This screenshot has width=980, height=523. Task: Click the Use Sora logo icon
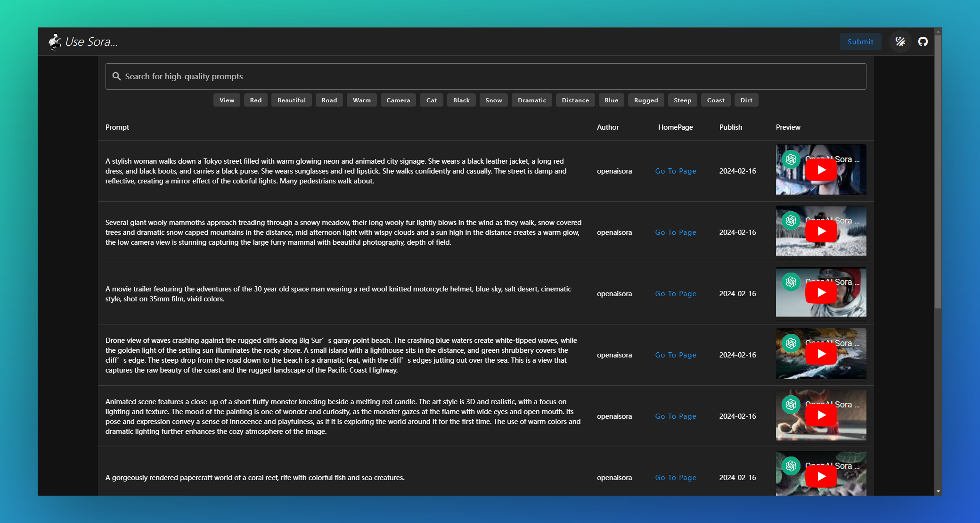click(x=55, y=42)
